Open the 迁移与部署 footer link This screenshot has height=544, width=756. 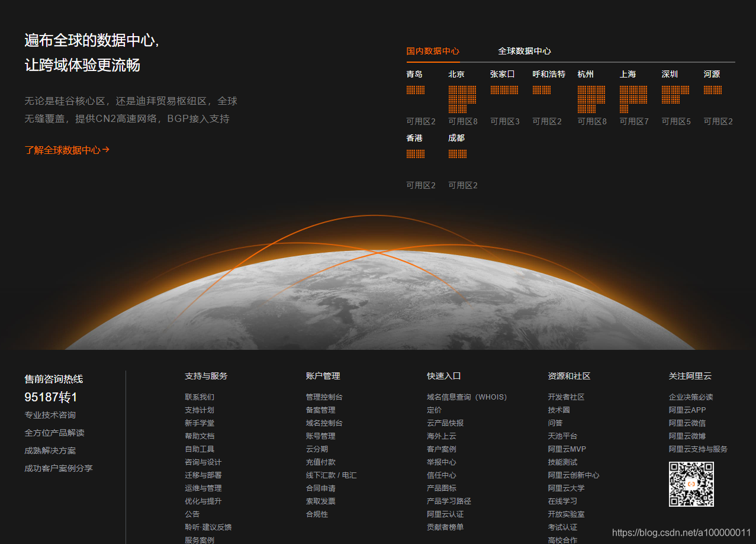tap(203, 475)
